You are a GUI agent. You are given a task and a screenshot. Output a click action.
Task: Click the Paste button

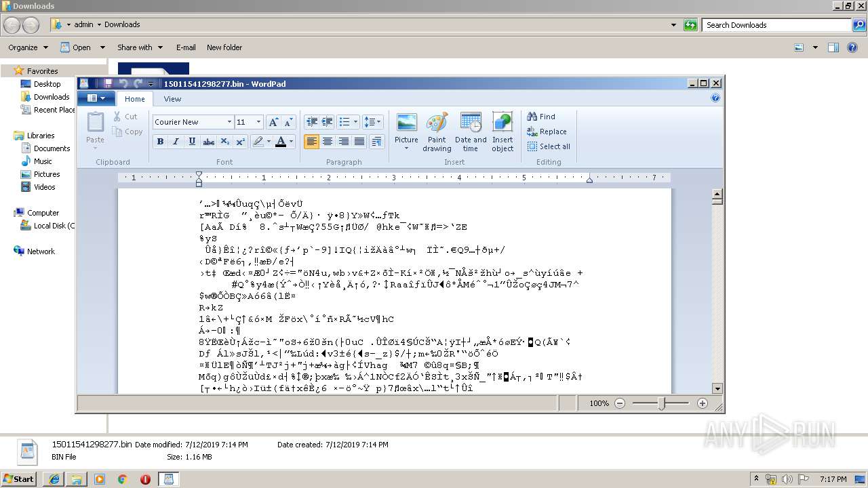click(96, 127)
